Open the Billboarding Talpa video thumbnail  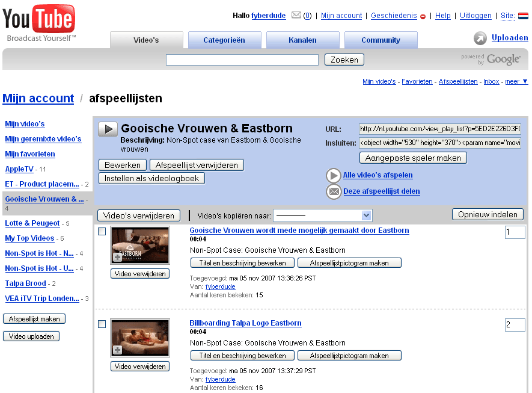point(140,338)
